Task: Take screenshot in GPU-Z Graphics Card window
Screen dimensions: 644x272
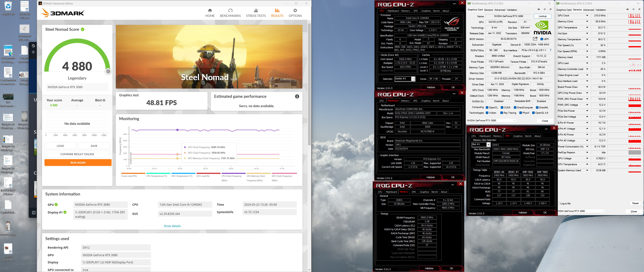Action: click(x=538, y=10)
